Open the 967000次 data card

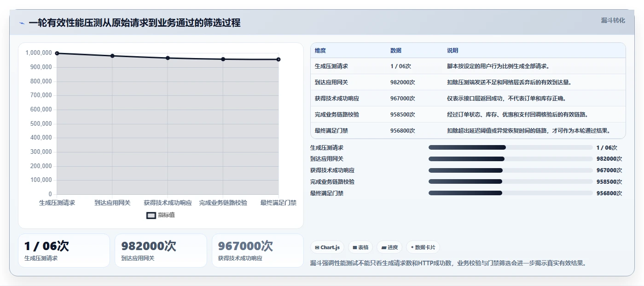coord(258,251)
